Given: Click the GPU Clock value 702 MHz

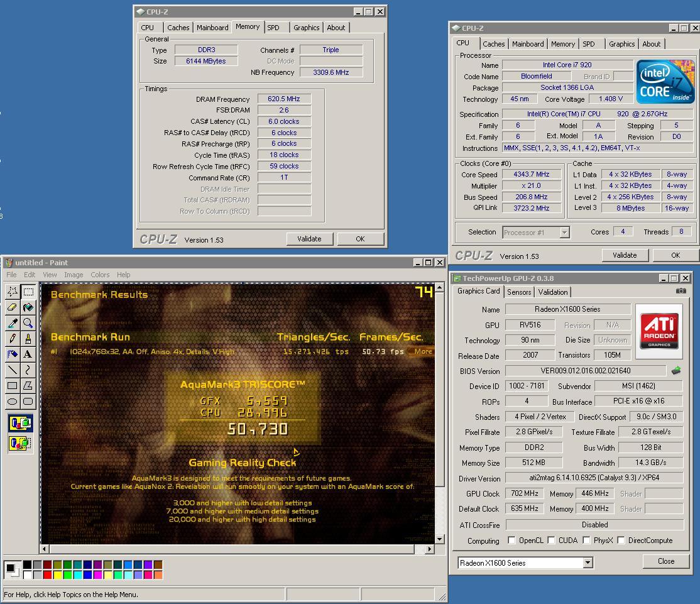Looking at the screenshot, I should pos(525,493).
